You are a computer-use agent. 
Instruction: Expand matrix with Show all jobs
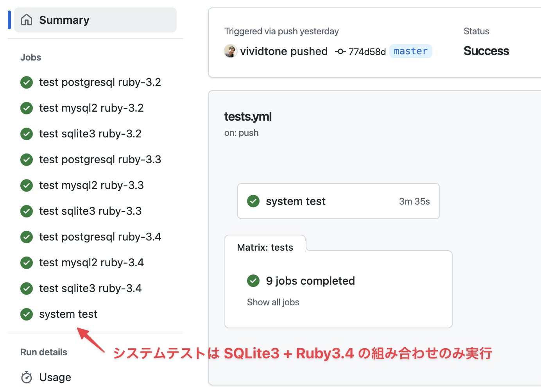click(273, 302)
